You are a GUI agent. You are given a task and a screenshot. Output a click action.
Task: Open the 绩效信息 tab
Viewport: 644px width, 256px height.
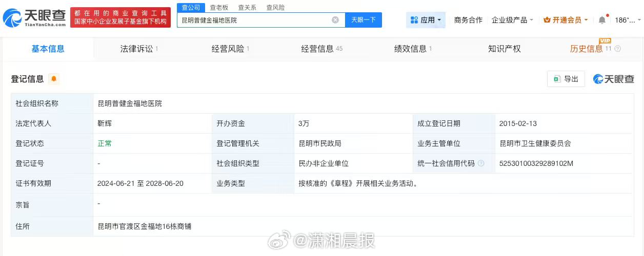[x=413, y=49]
